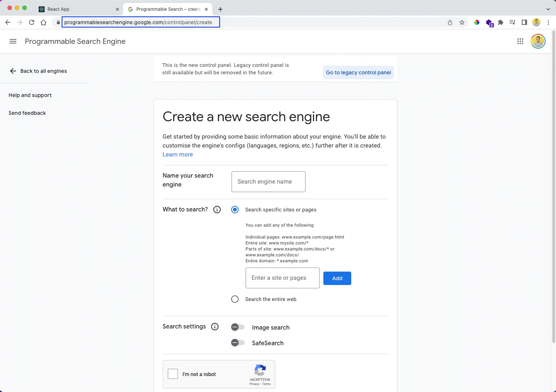
Task: Click the blue Add button
Action: (337, 278)
